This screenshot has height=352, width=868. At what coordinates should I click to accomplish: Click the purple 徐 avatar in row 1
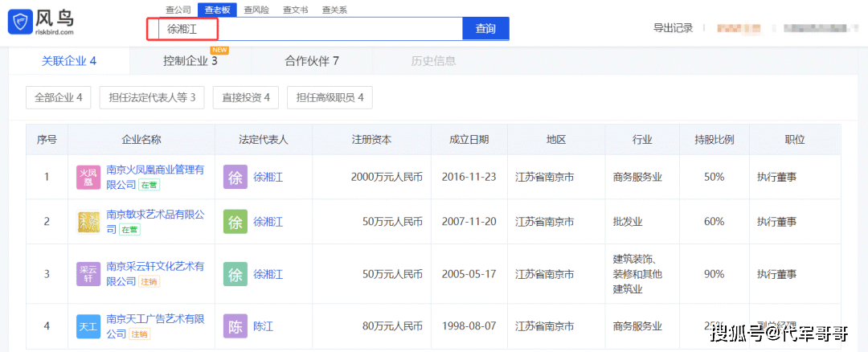235,178
